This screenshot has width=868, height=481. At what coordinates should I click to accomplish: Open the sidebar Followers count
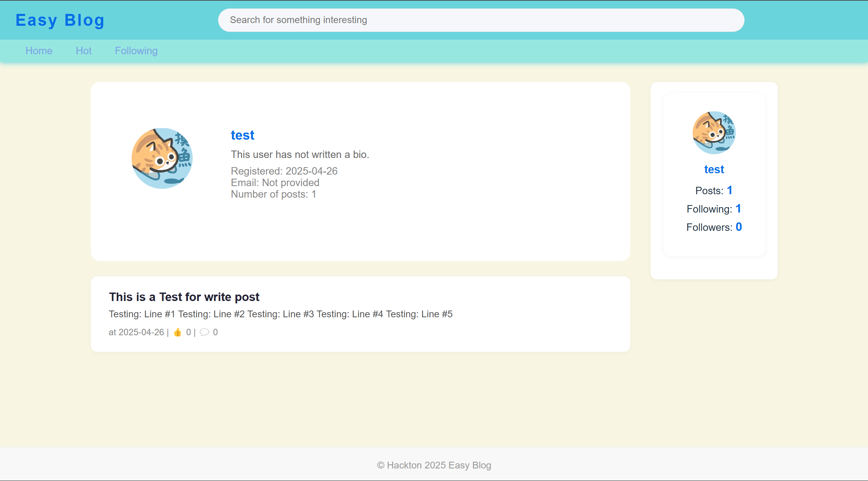(738, 227)
